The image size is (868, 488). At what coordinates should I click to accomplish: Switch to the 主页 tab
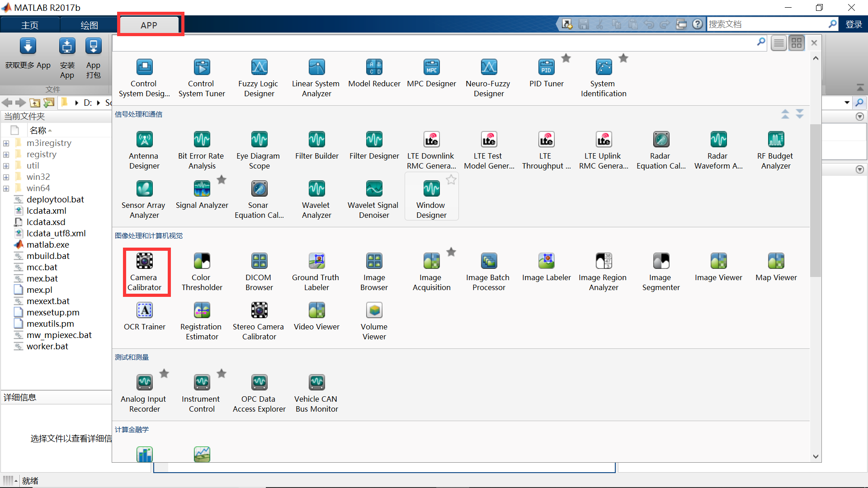(30, 25)
